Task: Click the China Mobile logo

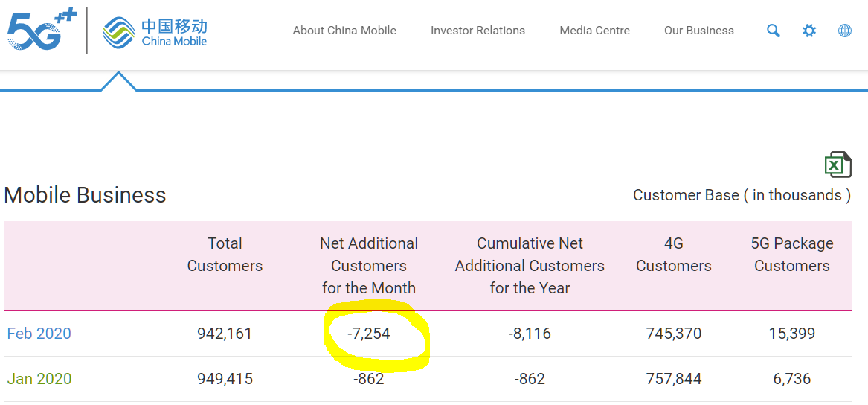Action: 155,32
